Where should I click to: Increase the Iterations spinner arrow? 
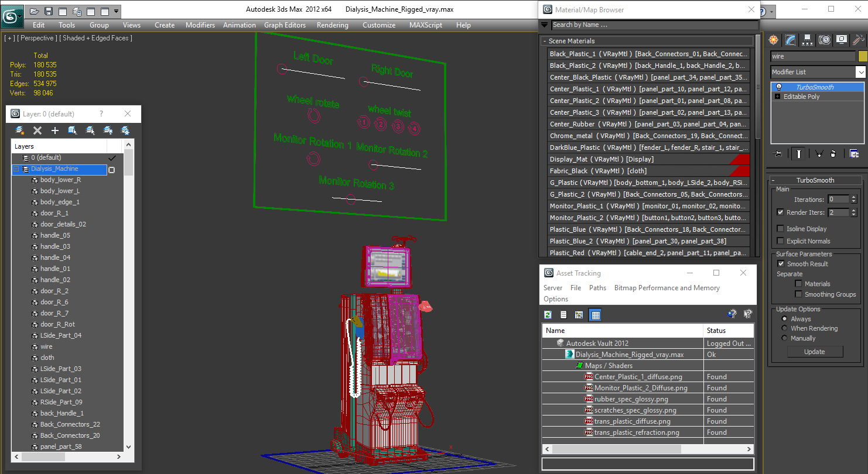click(853, 197)
